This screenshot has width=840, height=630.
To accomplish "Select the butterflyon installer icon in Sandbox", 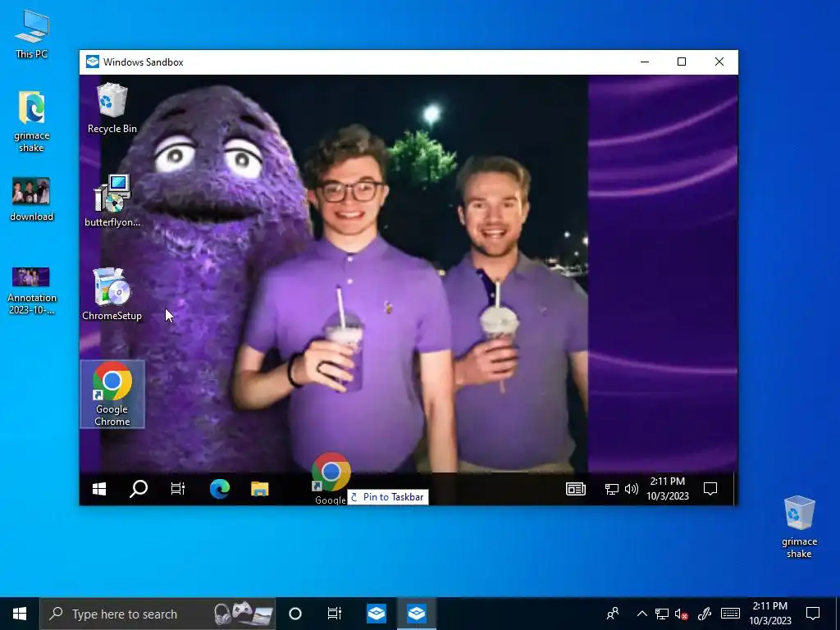I will 112,200.
